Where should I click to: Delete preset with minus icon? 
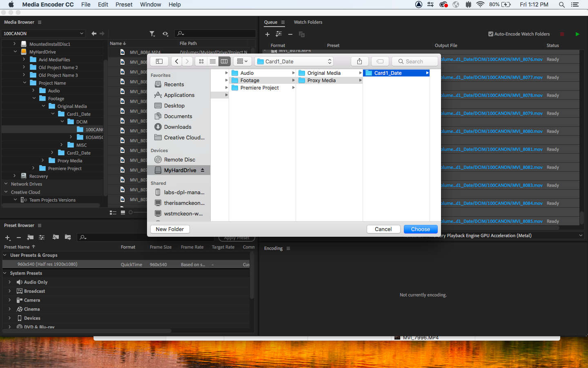(x=19, y=238)
